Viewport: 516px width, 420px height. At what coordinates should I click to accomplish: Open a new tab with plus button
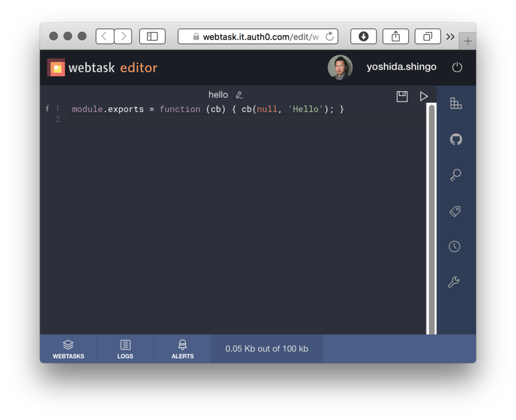coord(467,41)
